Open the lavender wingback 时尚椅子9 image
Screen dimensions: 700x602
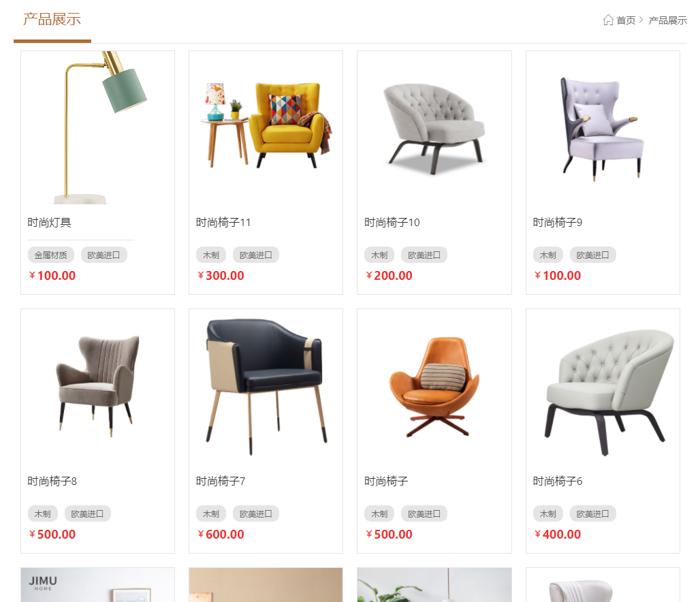603,128
